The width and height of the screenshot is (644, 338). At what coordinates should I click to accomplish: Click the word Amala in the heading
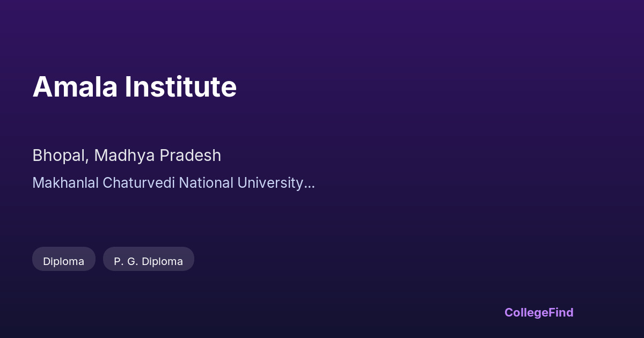[x=75, y=87]
